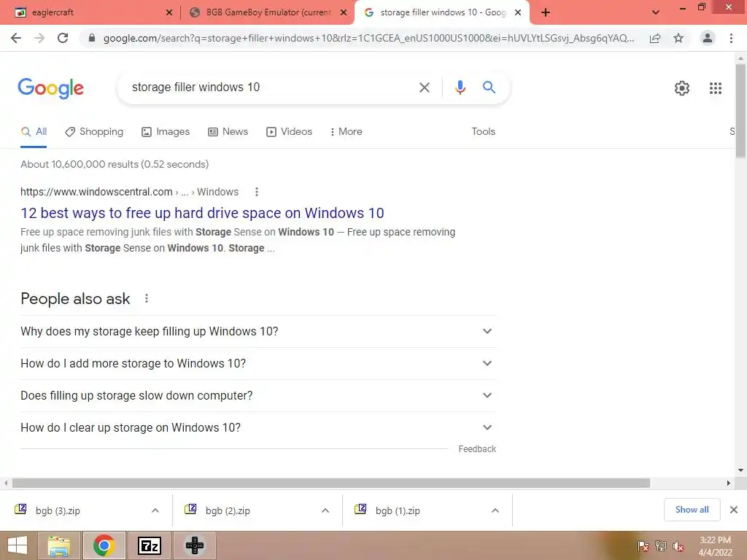Expand 'How do I clear up storage'
The image size is (747, 560).
tap(258, 427)
